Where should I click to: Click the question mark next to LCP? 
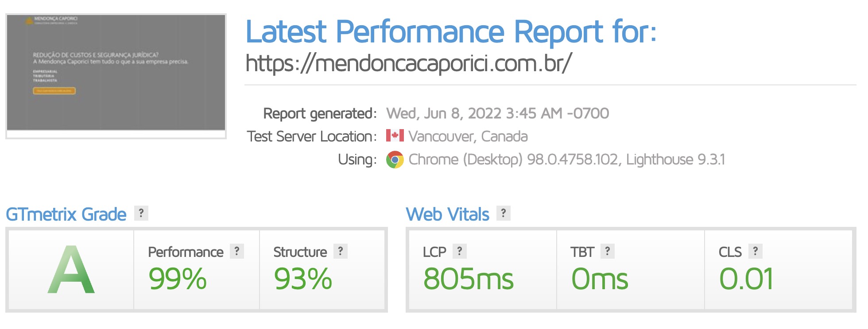point(460,251)
